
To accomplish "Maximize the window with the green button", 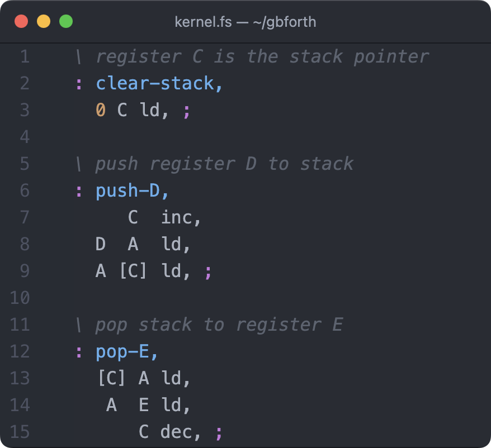I will (66, 22).
